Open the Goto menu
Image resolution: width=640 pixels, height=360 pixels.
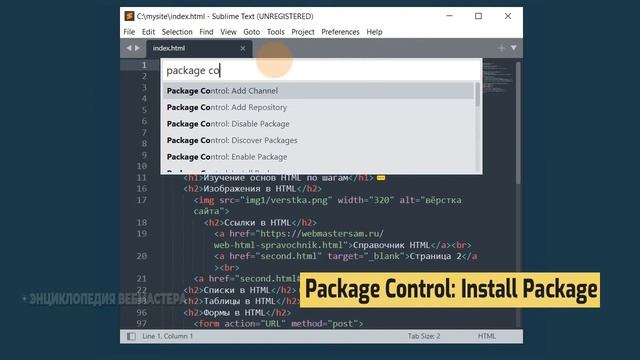pyautogui.click(x=251, y=32)
